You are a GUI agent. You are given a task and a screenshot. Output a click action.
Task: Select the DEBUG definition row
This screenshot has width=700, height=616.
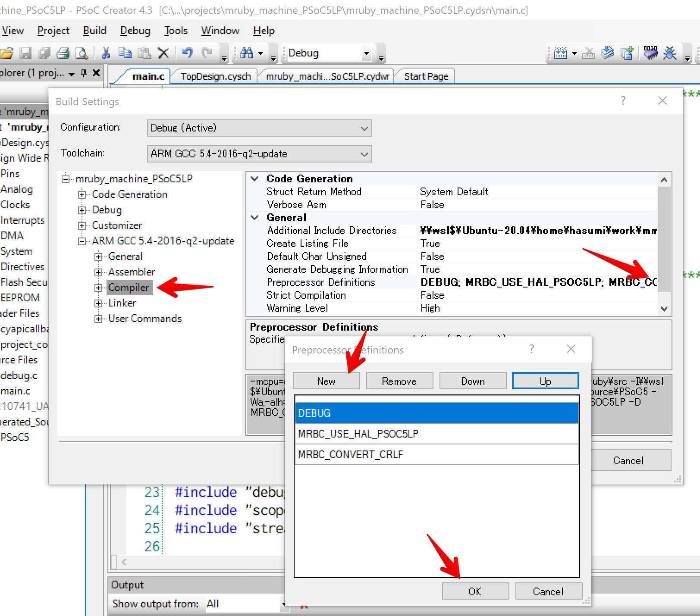tap(437, 413)
